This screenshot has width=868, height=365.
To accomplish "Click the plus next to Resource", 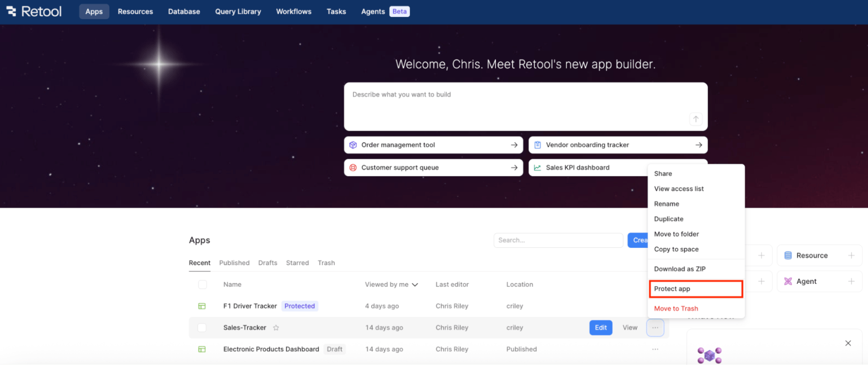I will pyautogui.click(x=851, y=256).
